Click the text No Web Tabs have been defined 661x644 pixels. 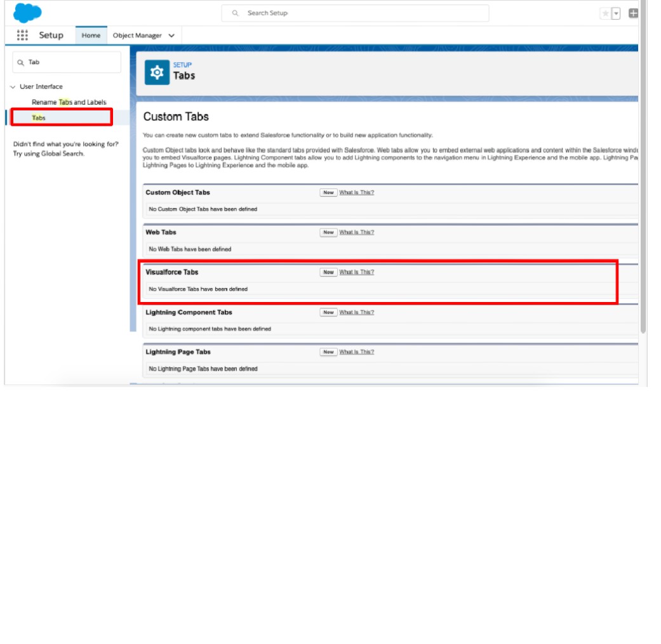(190, 249)
